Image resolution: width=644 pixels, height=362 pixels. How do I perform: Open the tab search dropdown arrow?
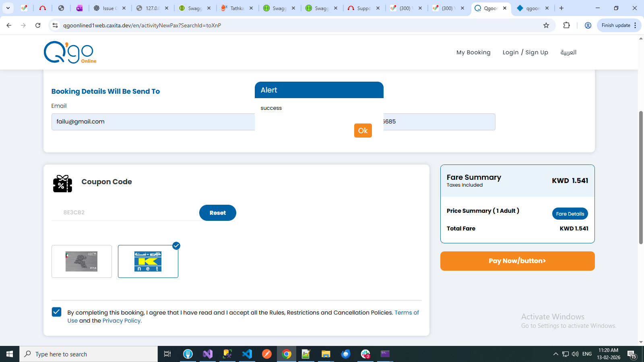coord(8,8)
